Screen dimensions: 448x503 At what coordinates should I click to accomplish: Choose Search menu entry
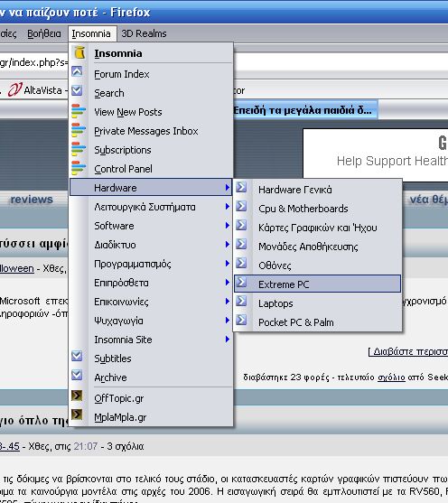(x=151, y=93)
